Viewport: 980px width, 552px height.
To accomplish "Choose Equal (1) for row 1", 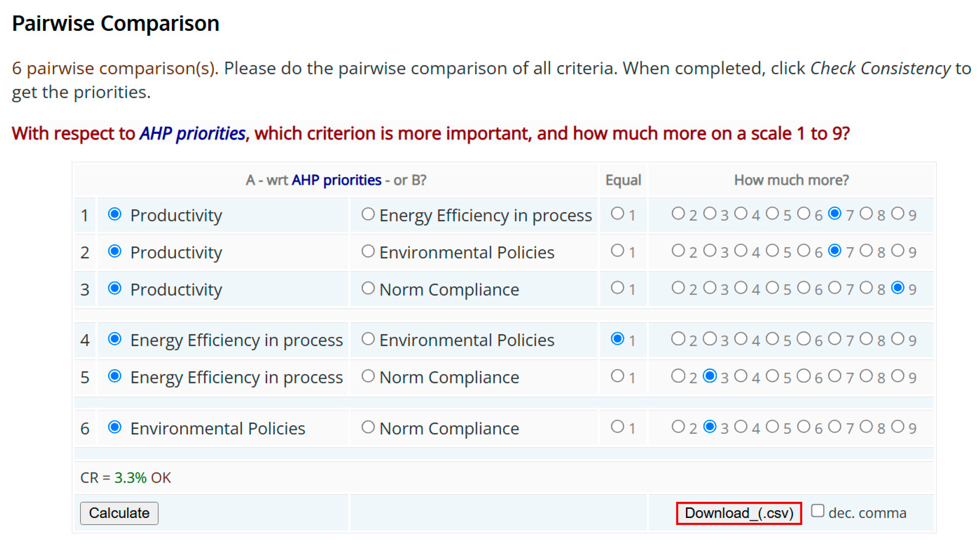I will pos(617,214).
